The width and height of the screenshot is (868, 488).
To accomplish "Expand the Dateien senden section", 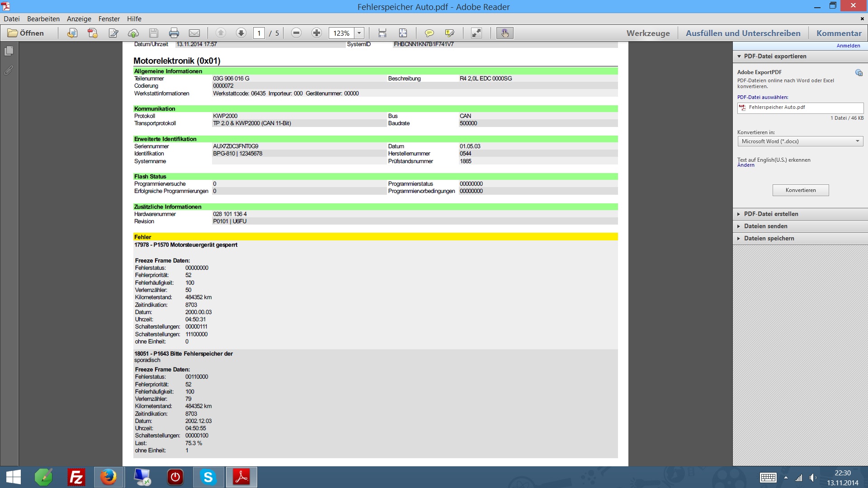I will pyautogui.click(x=765, y=226).
